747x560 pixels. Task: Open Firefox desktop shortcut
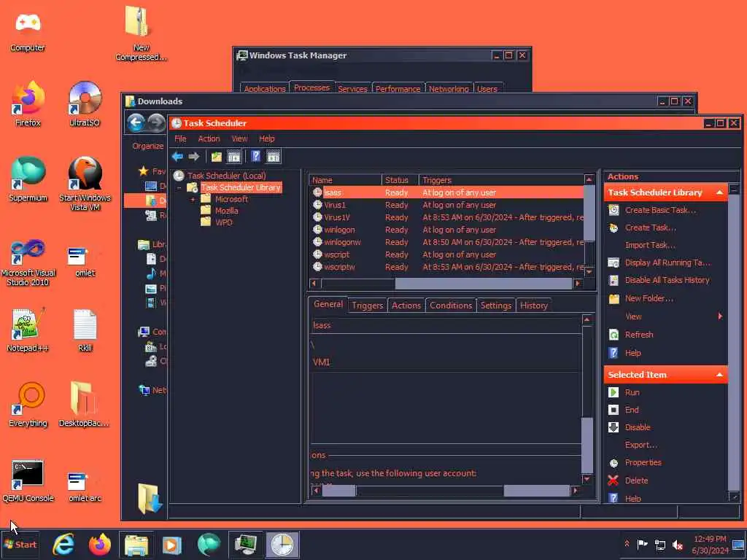pyautogui.click(x=28, y=104)
